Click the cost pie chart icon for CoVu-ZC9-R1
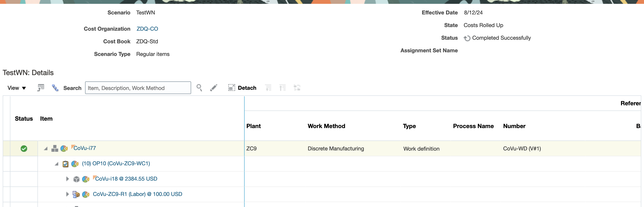Image resolution: width=644 pixels, height=207 pixels. pyautogui.click(x=86, y=194)
